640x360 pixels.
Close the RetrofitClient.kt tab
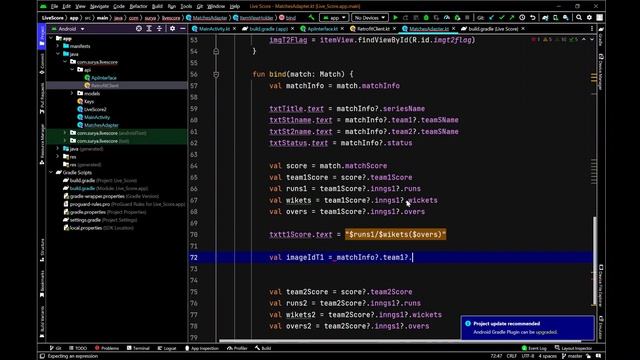pos(394,29)
